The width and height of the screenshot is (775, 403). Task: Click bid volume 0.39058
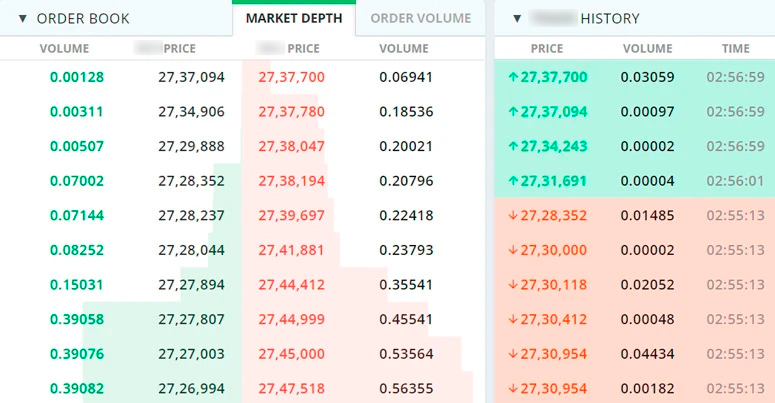77,320
